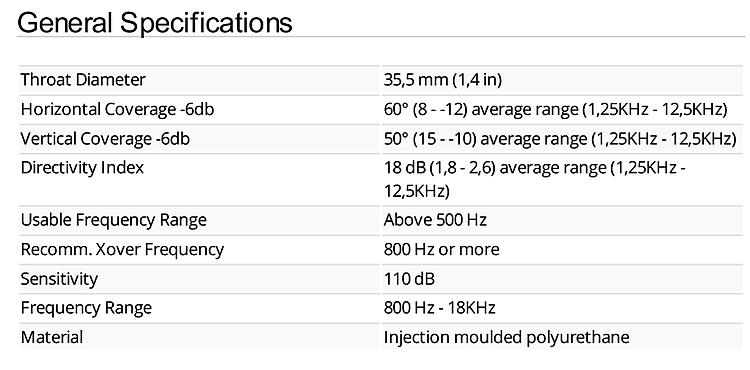Click the Above 500 Hz value

click(x=435, y=220)
